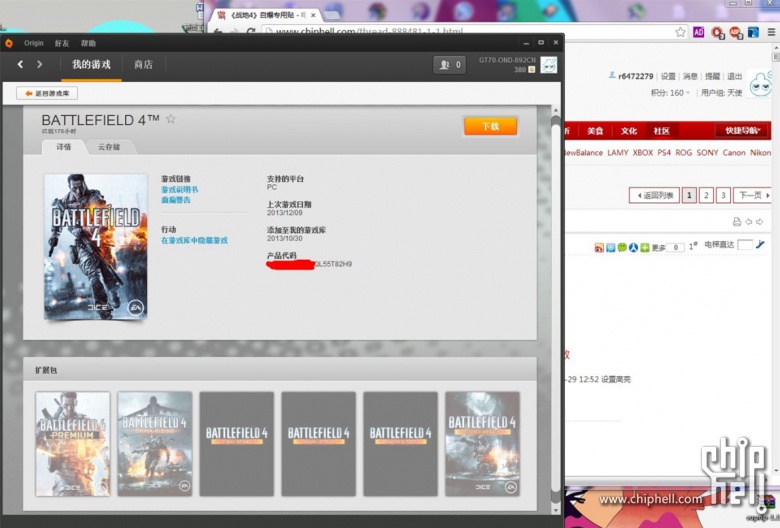The image size is (780, 528).
Task: Open 美食 in forum red nav bar
Action: pyautogui.click(x=595, y=131)
